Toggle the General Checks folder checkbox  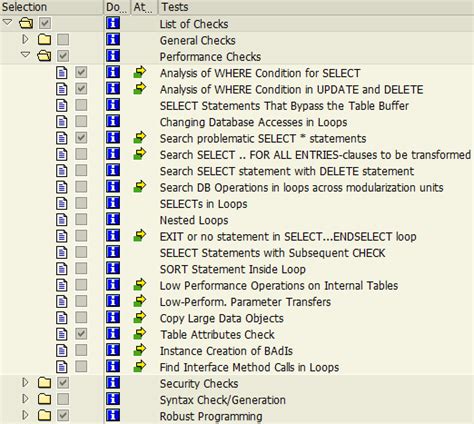[63, 39]
